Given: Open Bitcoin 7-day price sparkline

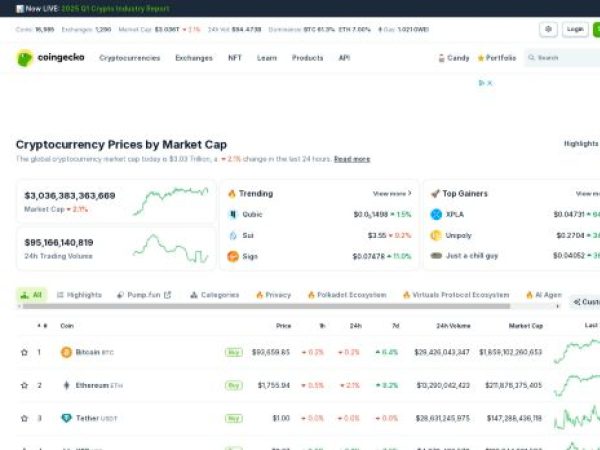Looking at the screenshot, I should click(577, 351).
